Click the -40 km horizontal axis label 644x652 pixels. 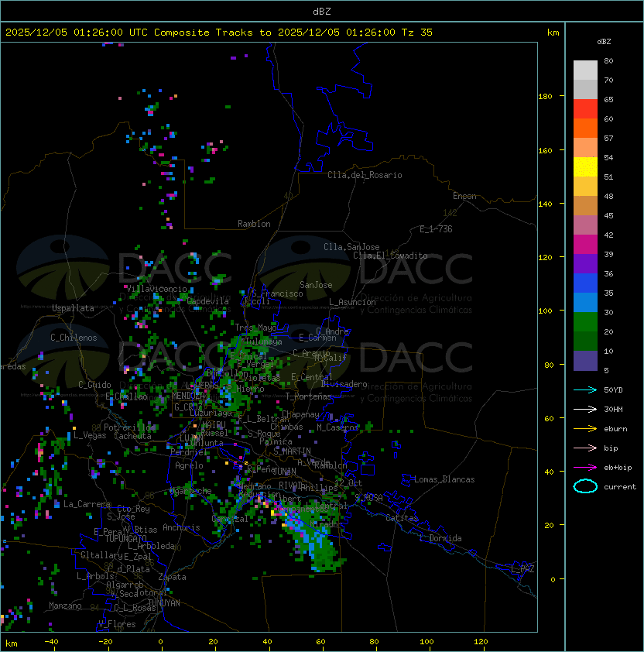coord(51,642)
